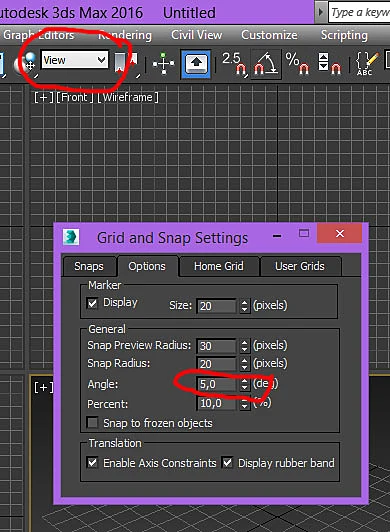The image size is (390, 532).
Task: Switch to the Home Grid tab
Action: [219, 266]
